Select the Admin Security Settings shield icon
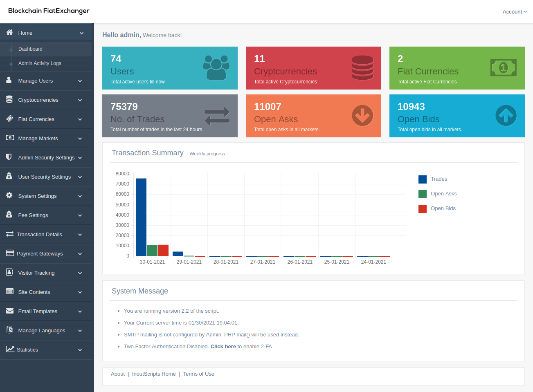The height and width of the screenshot is (392, 533). [9, 157]
